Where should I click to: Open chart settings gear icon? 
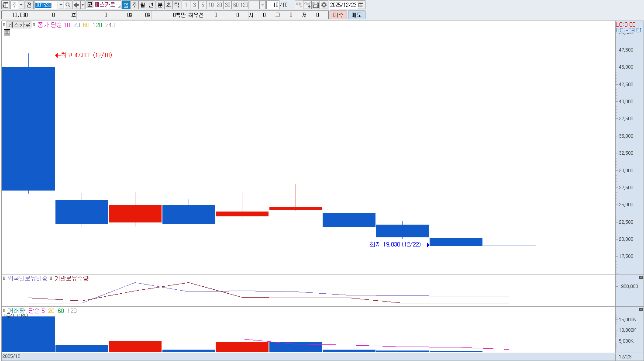coord(324,5)
